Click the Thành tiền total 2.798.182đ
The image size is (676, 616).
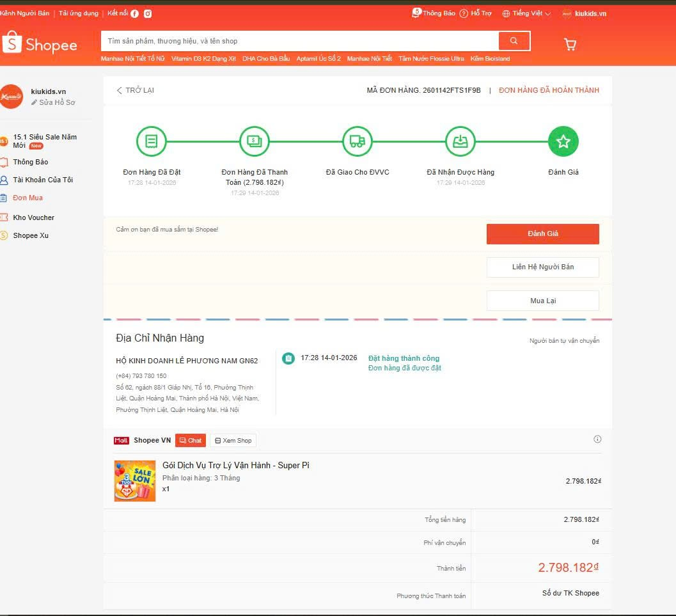568,568
